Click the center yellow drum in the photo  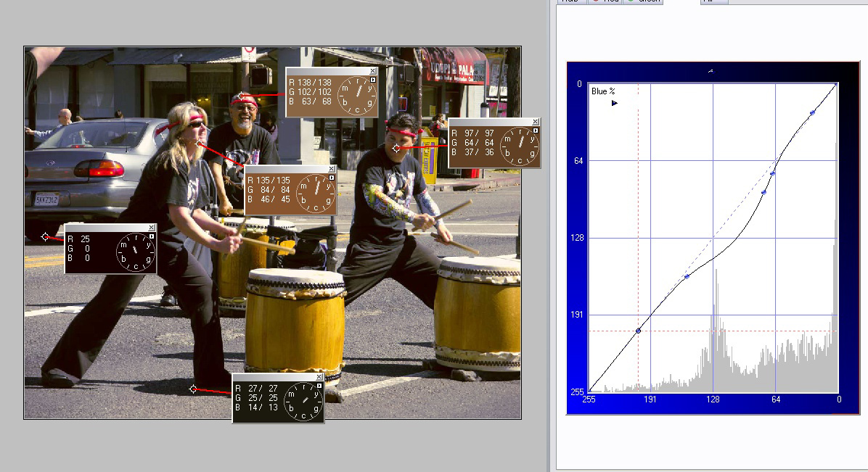[295, 326]
